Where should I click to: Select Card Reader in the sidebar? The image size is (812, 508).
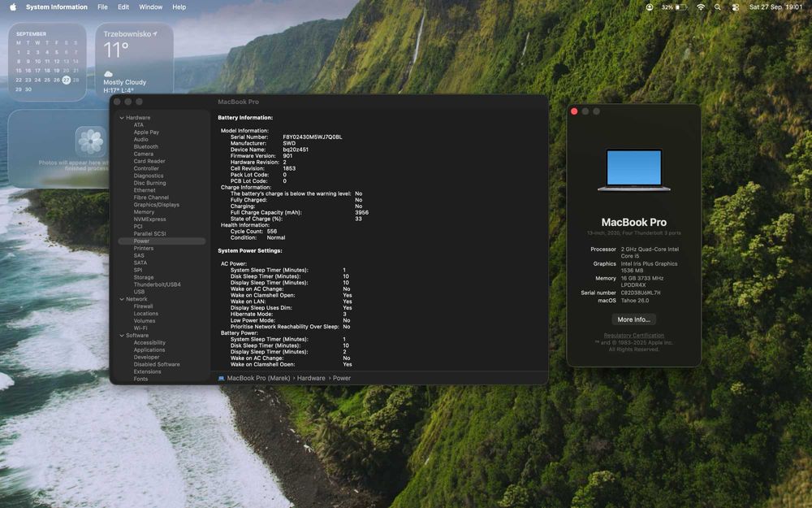tap(149, 161)
